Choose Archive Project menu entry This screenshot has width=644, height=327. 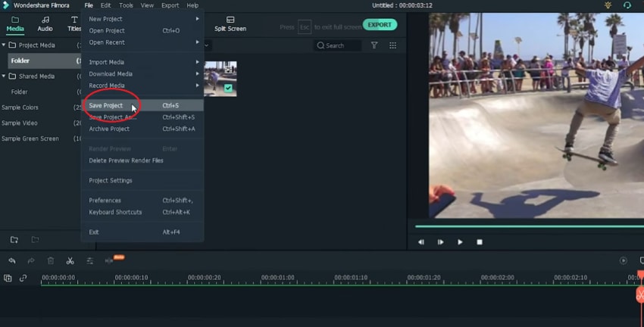[142, 129]
